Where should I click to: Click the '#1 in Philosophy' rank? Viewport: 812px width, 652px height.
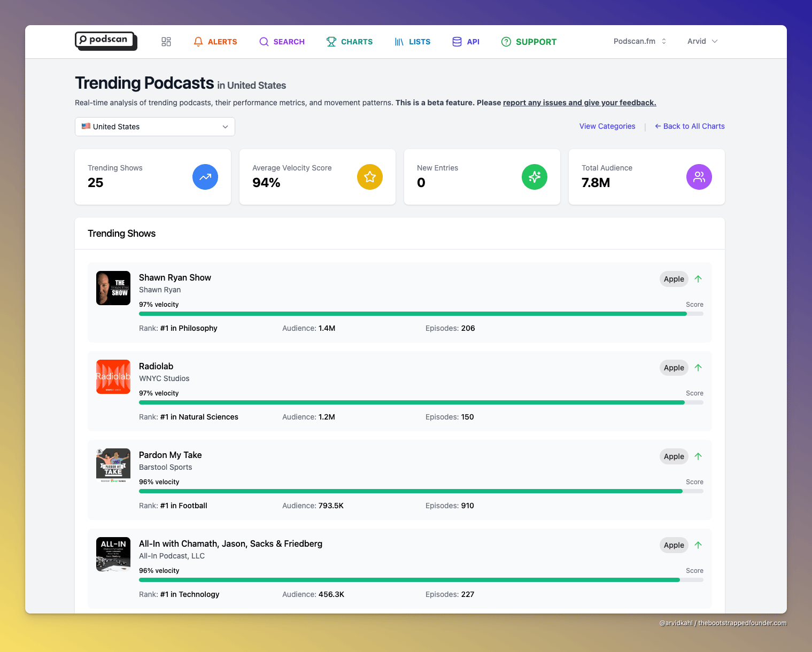(189, 328)
